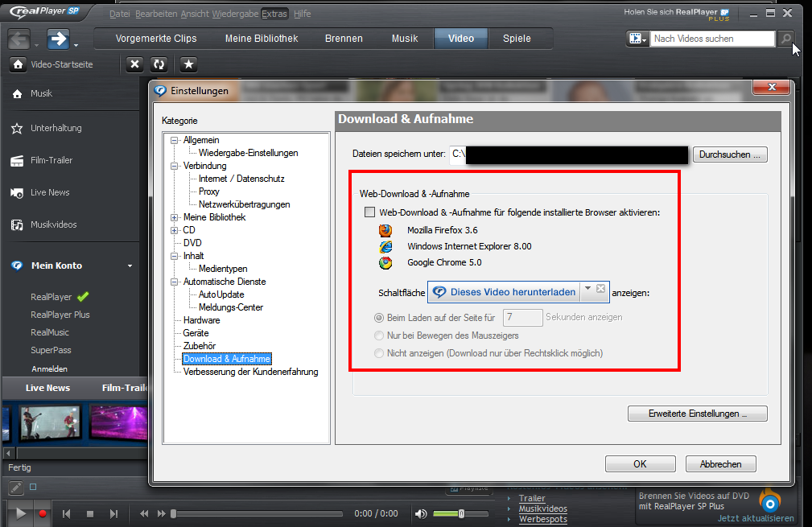Click the Sekunden anzeigen number field
812x527 pixels.
tap(522, 317)
